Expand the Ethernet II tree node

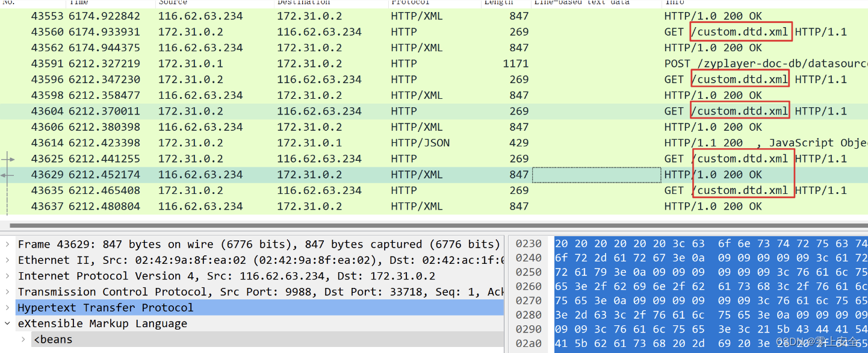7,260
